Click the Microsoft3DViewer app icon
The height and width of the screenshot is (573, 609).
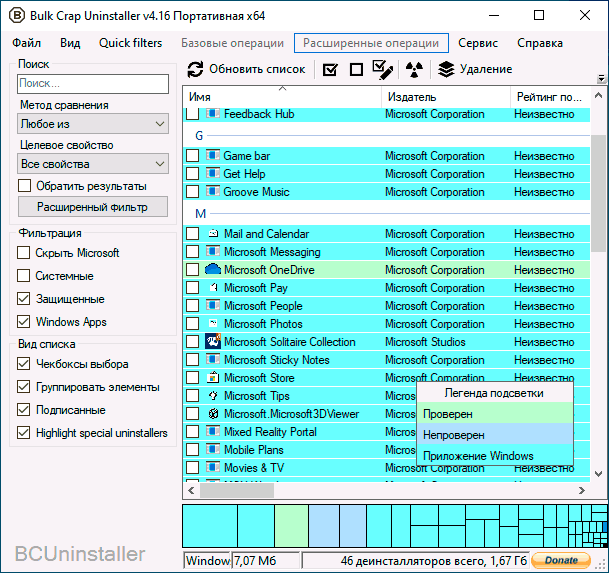pos(213,414)
